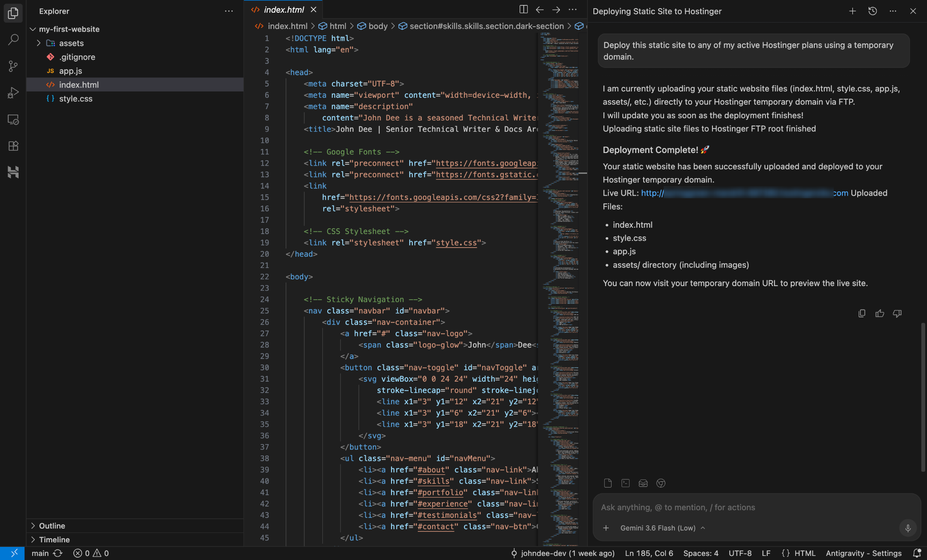Change indentation via Spaces: 4
Viewport: 927px width, 560px height.
tap(701, 553)
